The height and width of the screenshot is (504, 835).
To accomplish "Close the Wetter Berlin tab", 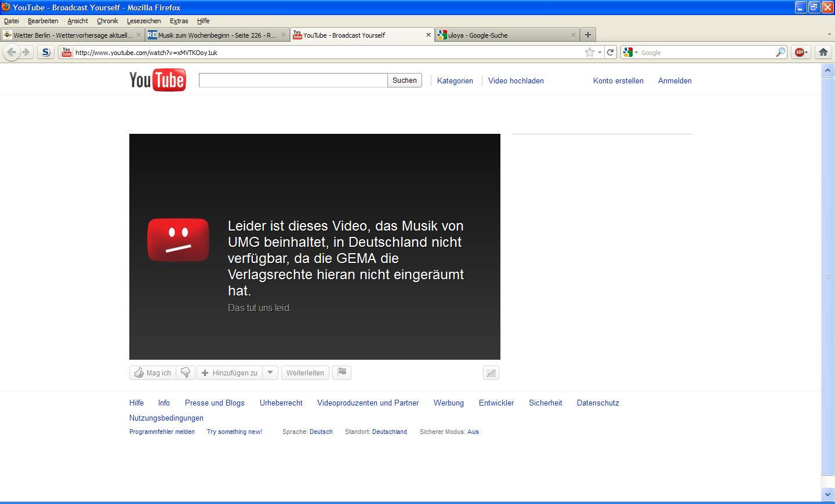I will (138, 35).
